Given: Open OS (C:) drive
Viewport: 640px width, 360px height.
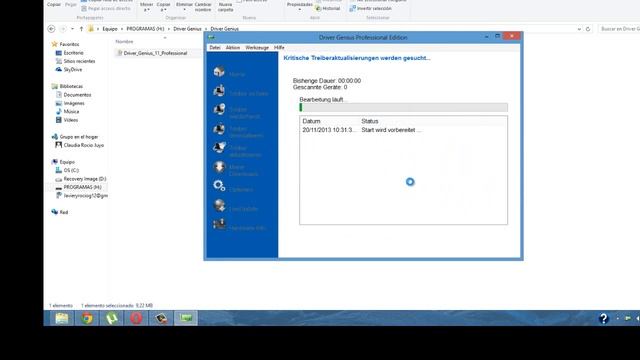Looking at the screenshot, I should [67, 170].
